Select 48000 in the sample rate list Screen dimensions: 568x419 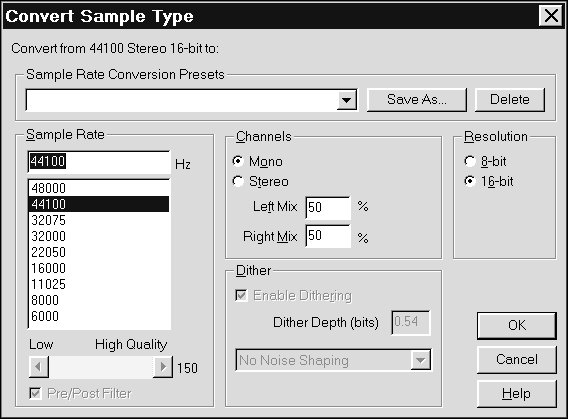point(99,188)
